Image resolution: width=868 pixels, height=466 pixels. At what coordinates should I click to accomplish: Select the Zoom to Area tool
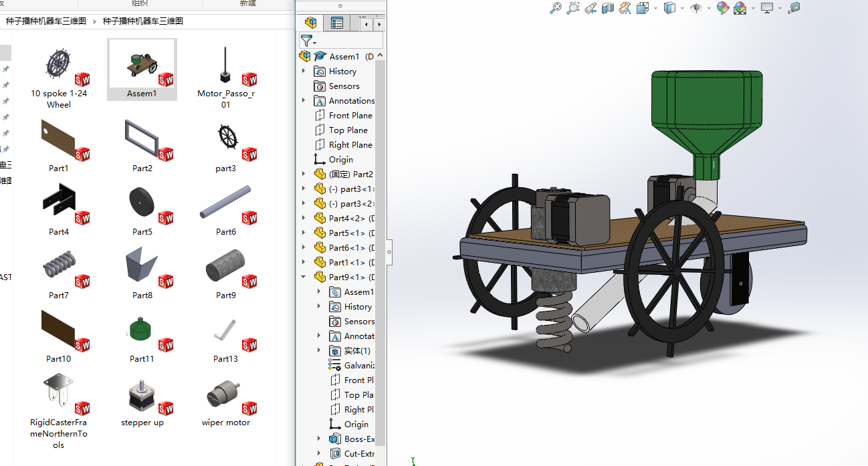point(573,8)
